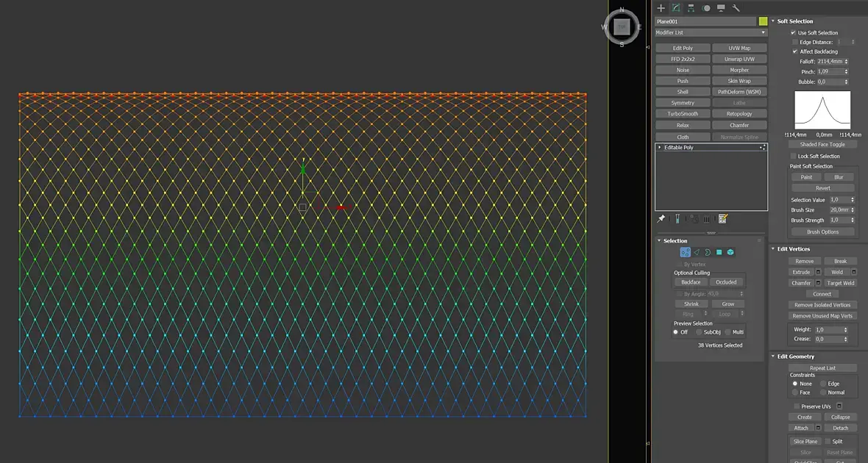Click the Paint soft selection button

click(806, 178)
